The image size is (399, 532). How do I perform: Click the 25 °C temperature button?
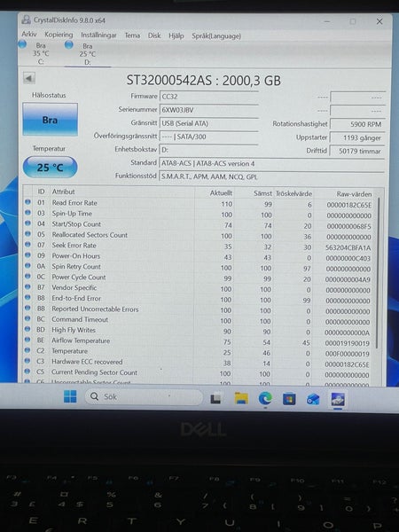point(50,167)
